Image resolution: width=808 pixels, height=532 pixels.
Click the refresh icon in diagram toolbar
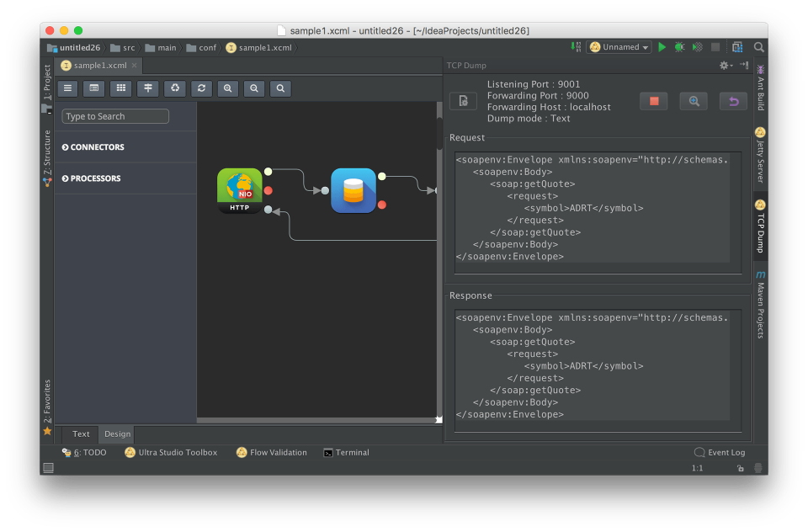click(x=201, y=88)
